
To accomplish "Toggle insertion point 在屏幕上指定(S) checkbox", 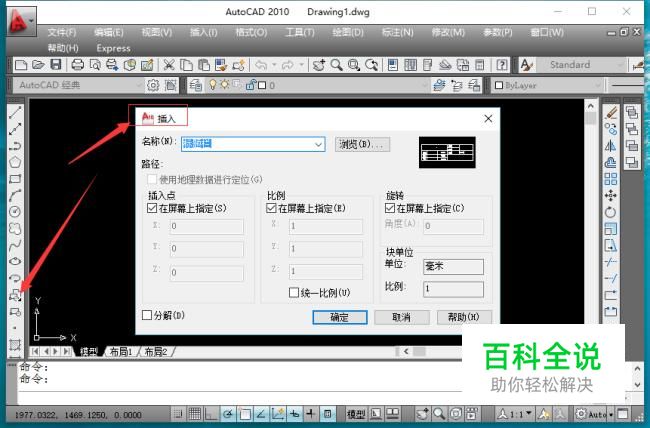I will click(152, 208).
